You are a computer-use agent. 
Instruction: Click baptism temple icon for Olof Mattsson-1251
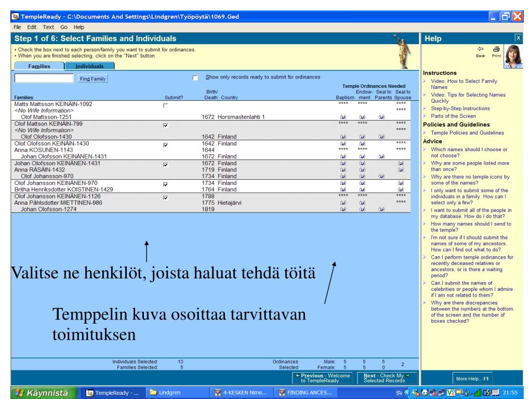(x=343, y=117)
